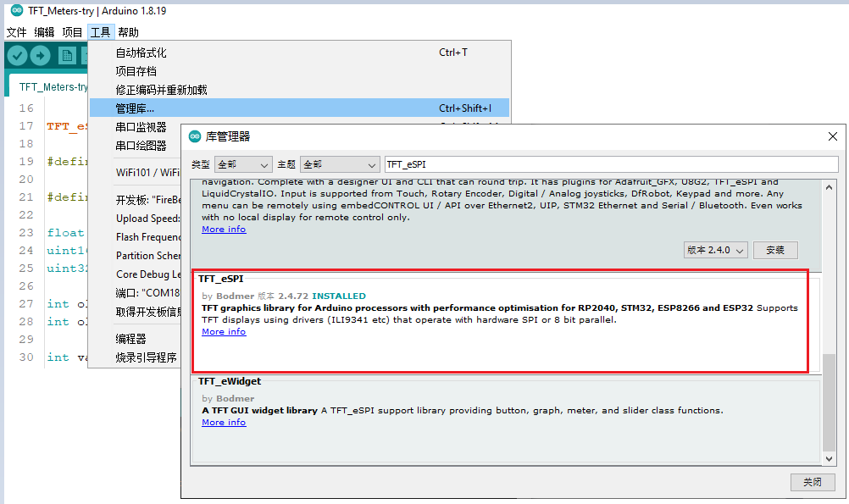Click line number 26 in the editor gutter
Screen dimensions: 849x504
pos(26,285)
